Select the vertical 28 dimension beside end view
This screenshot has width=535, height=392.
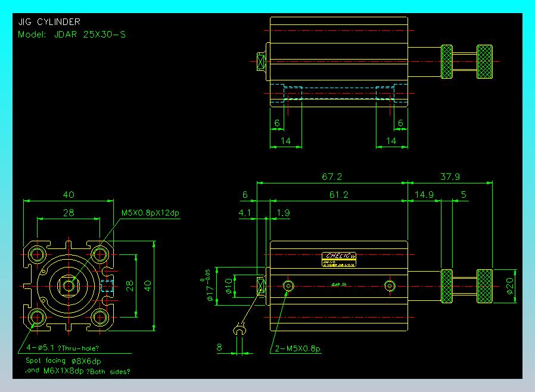click(x=130, y=286)
